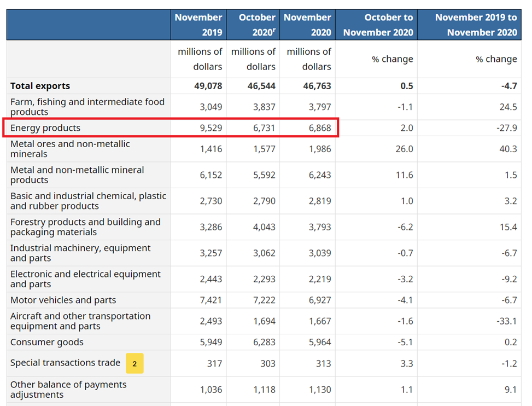Click the Metal ores and non-metallic minerals label

70,149
